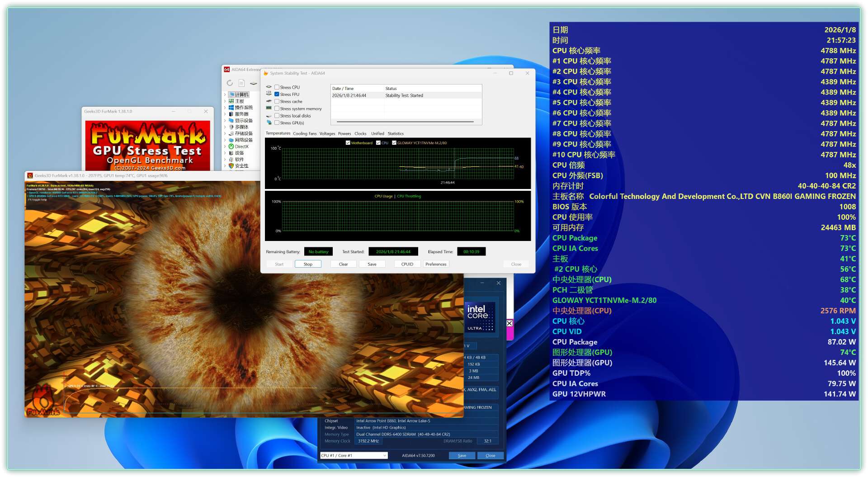Click the Preferences button
Image resolution: width=868 pixels, height=477 pixels.
436,264
